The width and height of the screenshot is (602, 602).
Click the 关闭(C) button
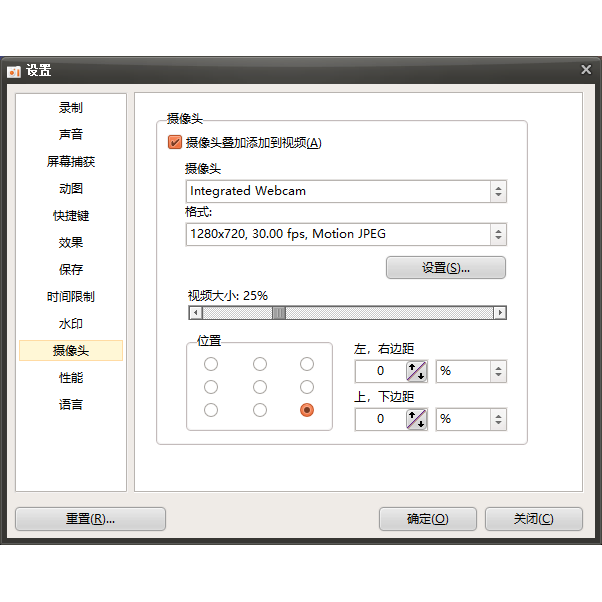pos(534,519)
